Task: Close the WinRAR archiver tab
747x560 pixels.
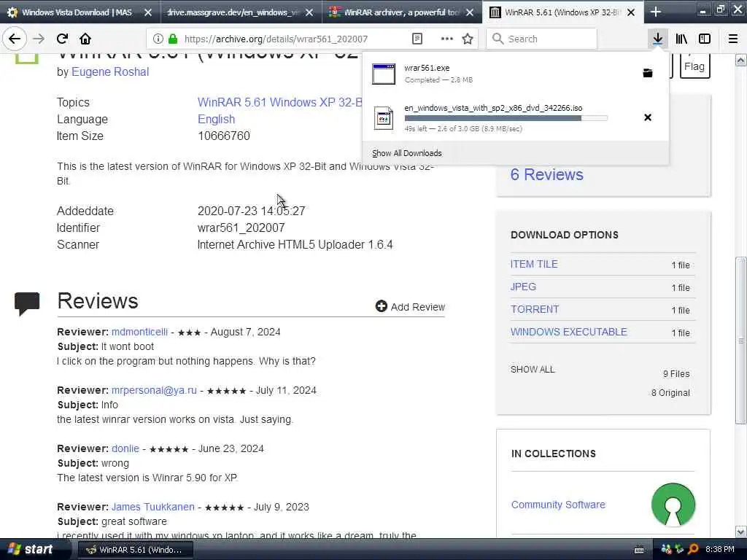Action: coord(470,12)
